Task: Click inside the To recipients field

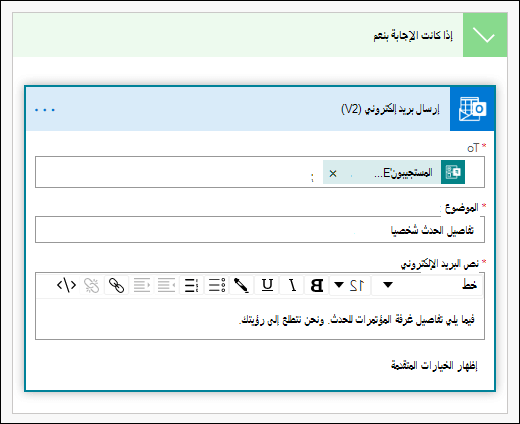Action: click(x=260, y=172)
